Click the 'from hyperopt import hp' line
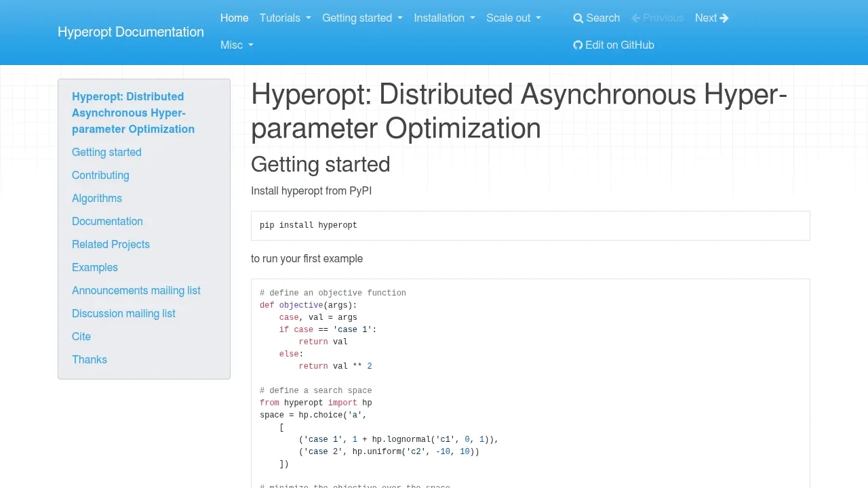This screenshot has height=488, width=868. click(x=316, y=403)
